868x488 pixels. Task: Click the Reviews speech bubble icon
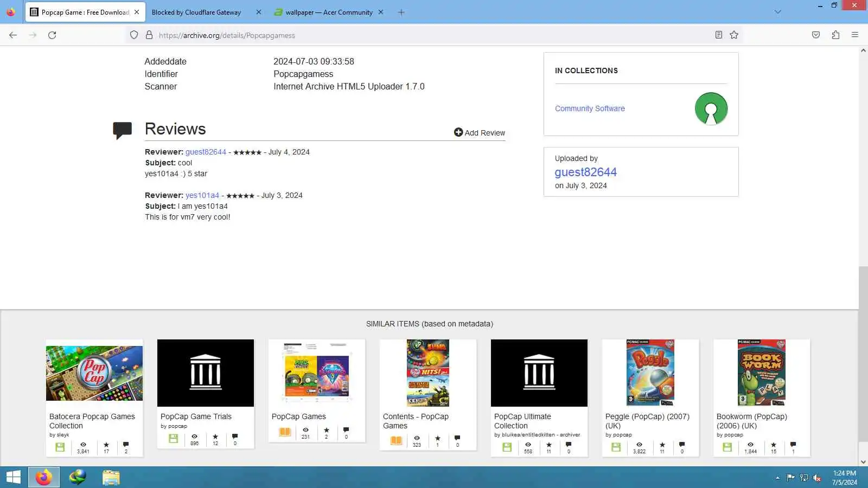pos(122,130)
